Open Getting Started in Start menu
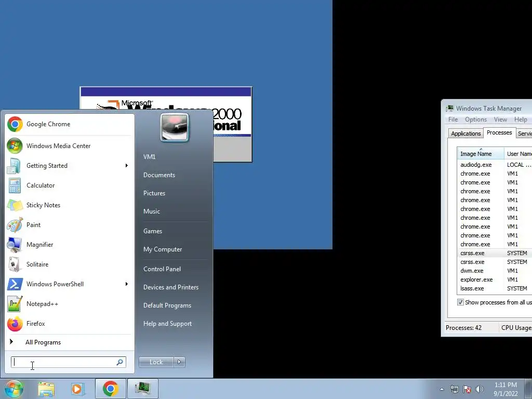Image resolution: width=532 pixels, height=399 pixels. coord(69,166)
